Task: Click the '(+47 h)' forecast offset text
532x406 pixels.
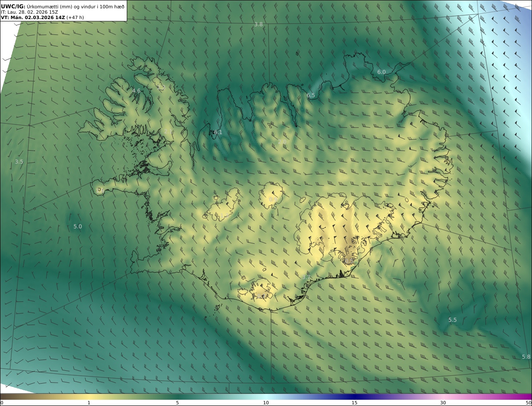Action: tap(75, 17)
